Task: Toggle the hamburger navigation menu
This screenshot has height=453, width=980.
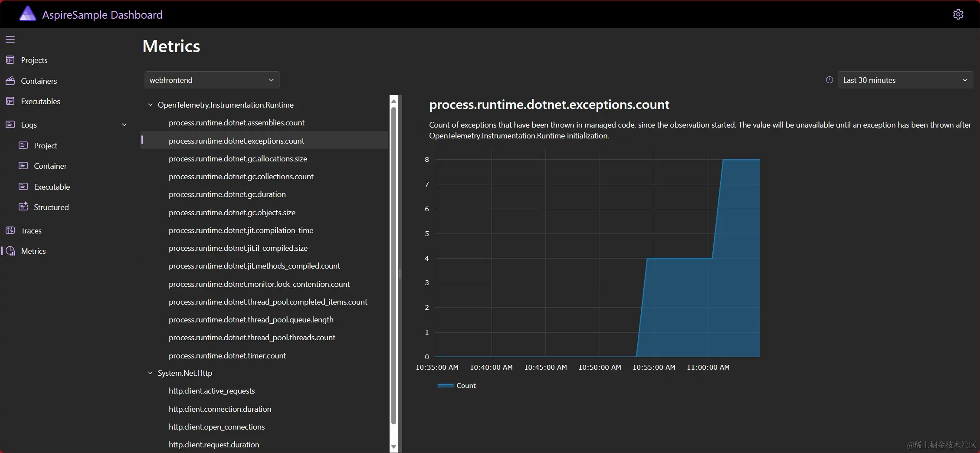Action: 10,39
